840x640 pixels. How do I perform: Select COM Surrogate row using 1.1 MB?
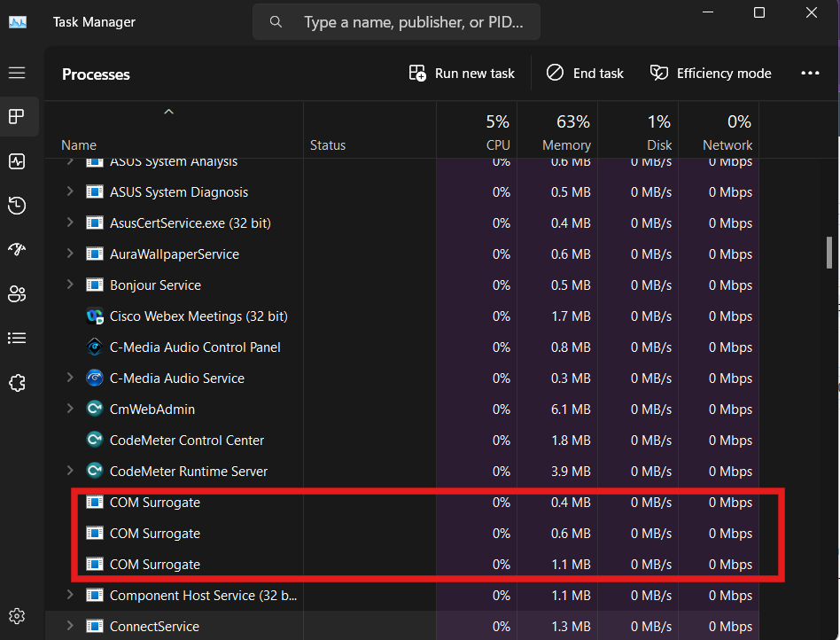pos(401,565)
